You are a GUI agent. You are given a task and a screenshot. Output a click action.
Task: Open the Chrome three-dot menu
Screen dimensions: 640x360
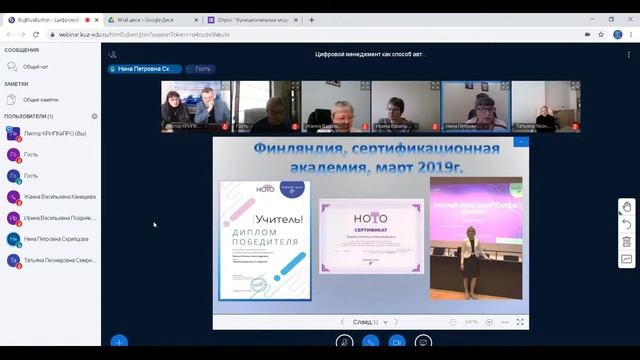pos(631,35)
